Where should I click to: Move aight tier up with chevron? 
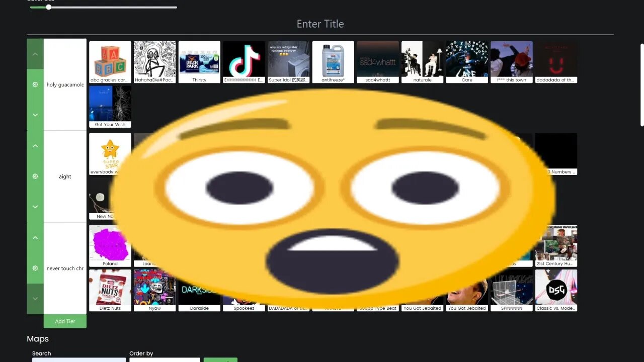pos(35,146)
